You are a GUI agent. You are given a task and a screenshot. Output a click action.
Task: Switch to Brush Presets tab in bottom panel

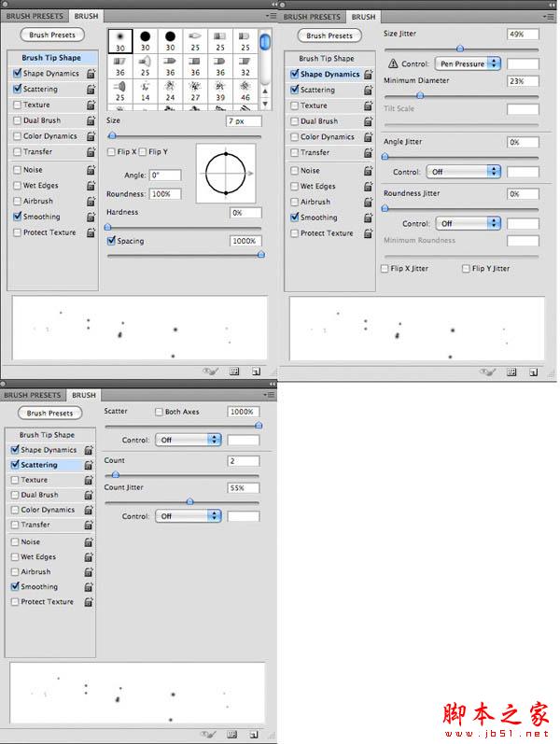click(33, 395)
